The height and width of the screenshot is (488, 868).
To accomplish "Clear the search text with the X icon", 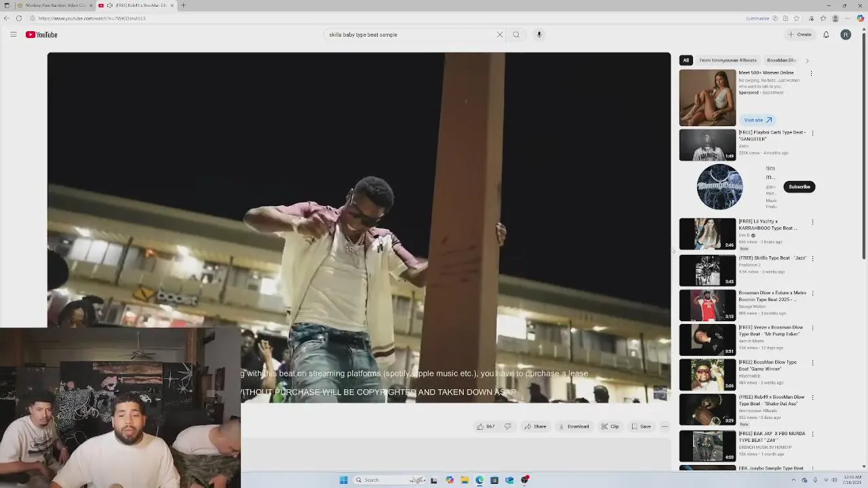I will click(x=500, y=35).
